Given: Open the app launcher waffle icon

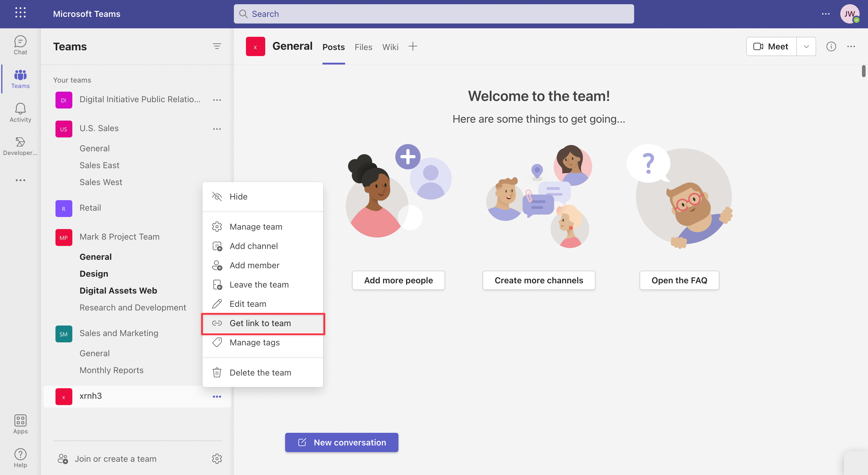Looking at the screenshot, I should [x=20, y=13].
